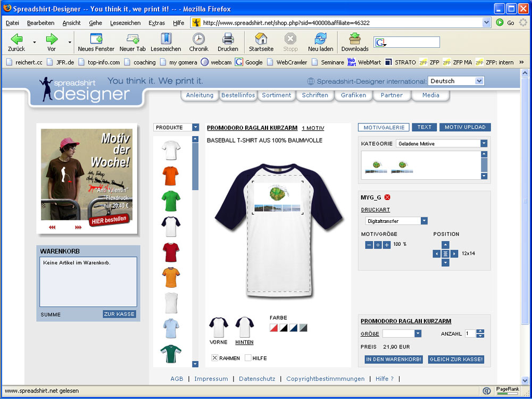
Task: Open the Chronik history icon
Action: 199,43
